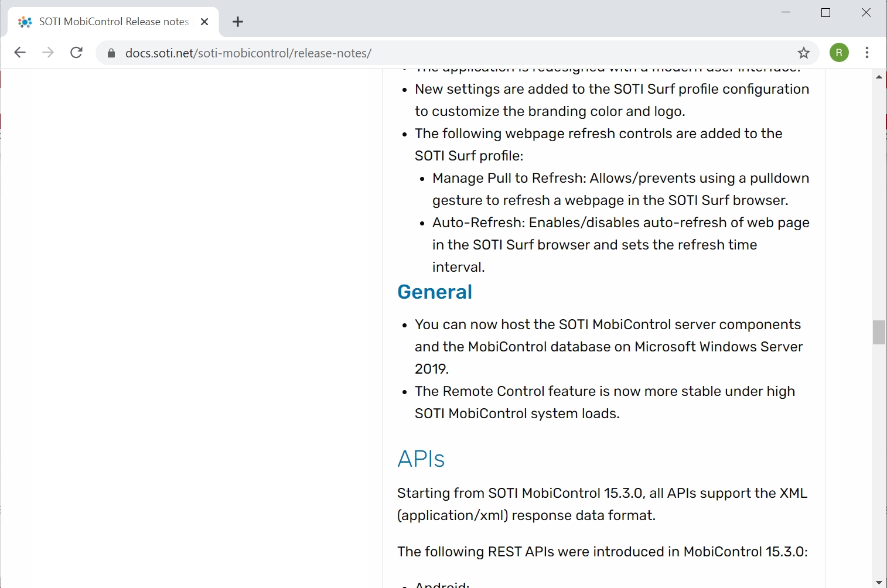Click the scrollbar down arrow

(x=879, y=582)
